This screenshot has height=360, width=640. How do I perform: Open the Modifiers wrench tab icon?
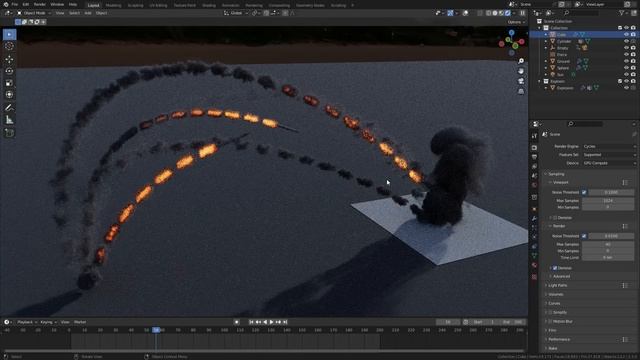[x=534, y=219]
